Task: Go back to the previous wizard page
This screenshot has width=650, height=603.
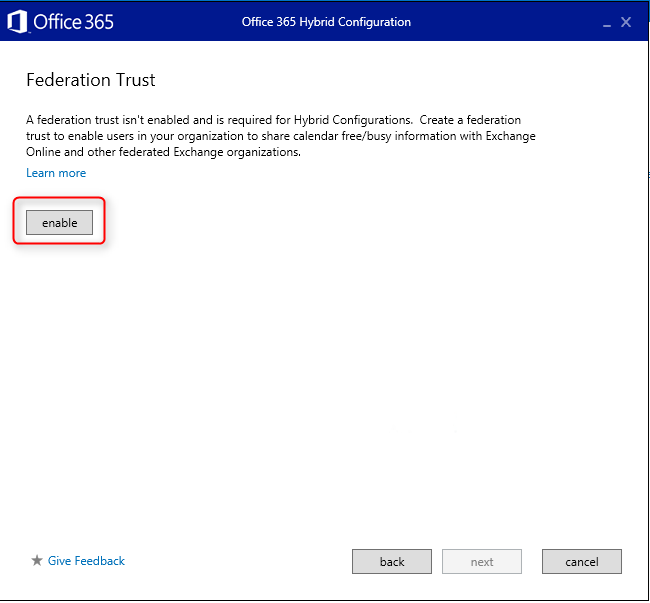Action: (x=392, y=562)
